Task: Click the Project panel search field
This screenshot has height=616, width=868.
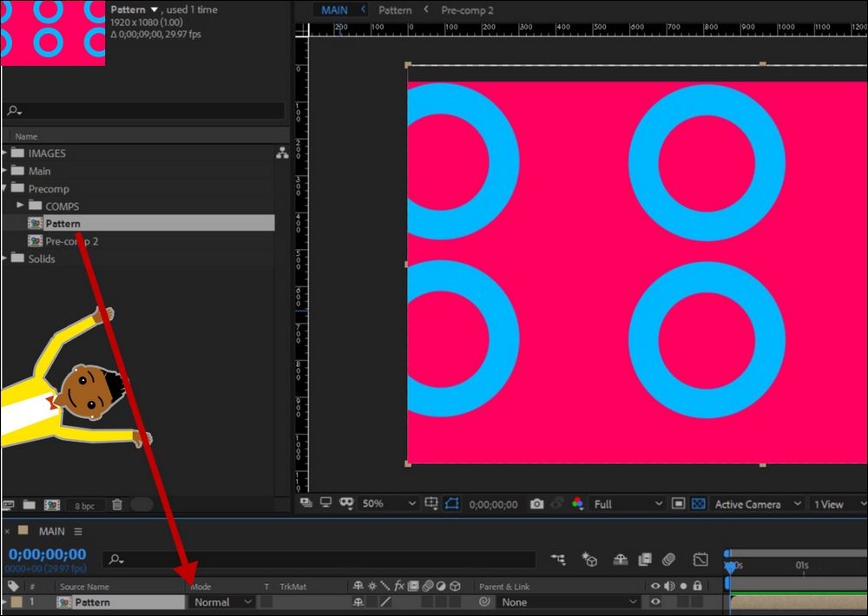Action: tap(144, 111)
